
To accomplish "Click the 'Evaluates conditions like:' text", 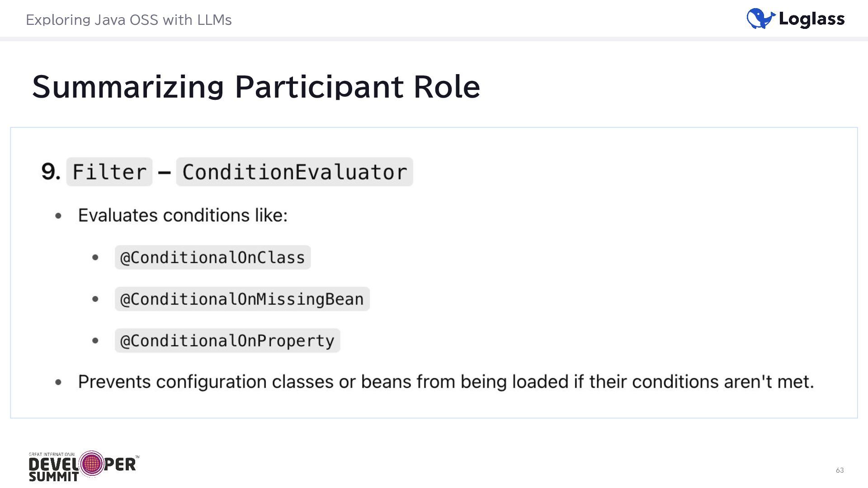I will [183, 216].
